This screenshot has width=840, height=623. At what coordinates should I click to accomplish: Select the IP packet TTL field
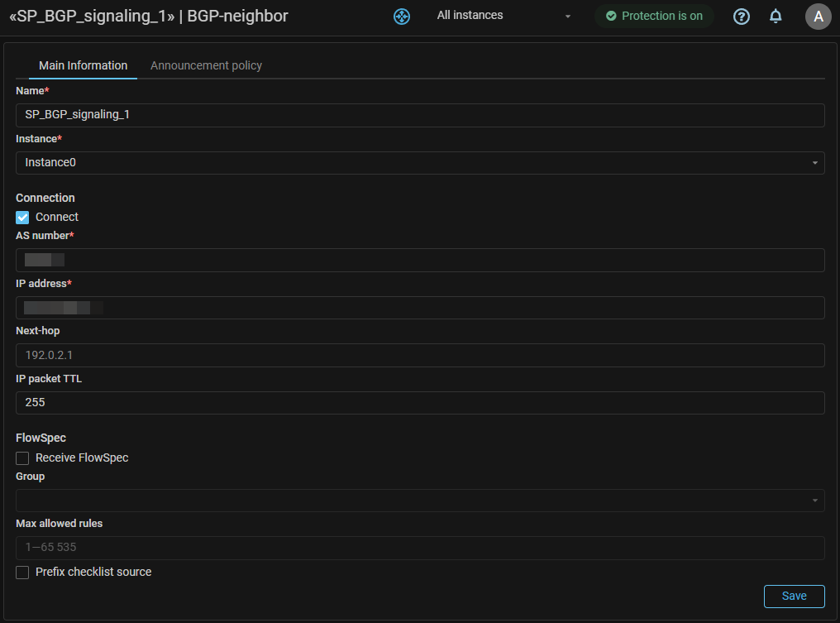(x=420, y=403)
